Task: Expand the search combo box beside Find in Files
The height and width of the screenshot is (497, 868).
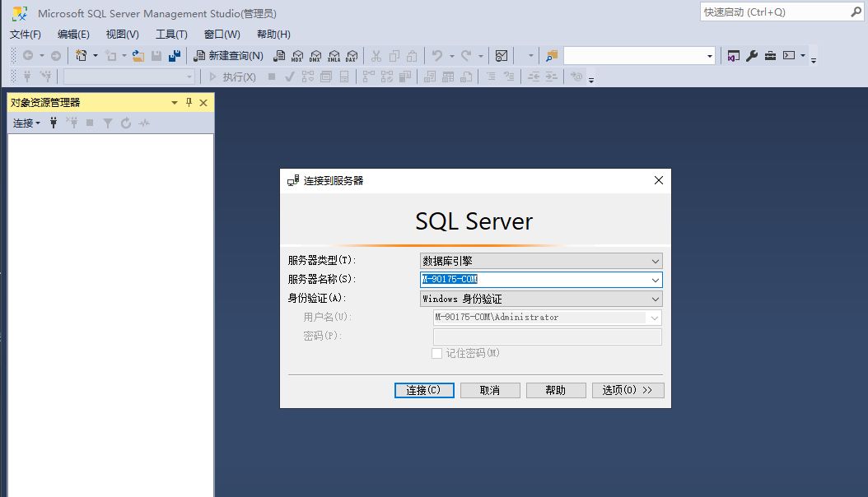Action: pyautogui.click(x=710, y=56)
